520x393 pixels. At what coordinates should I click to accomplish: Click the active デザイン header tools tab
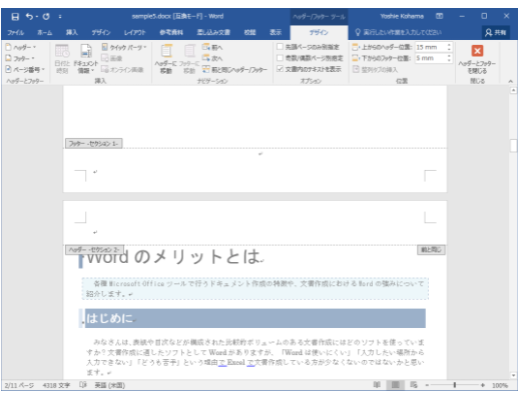click(x=319, y=32)
